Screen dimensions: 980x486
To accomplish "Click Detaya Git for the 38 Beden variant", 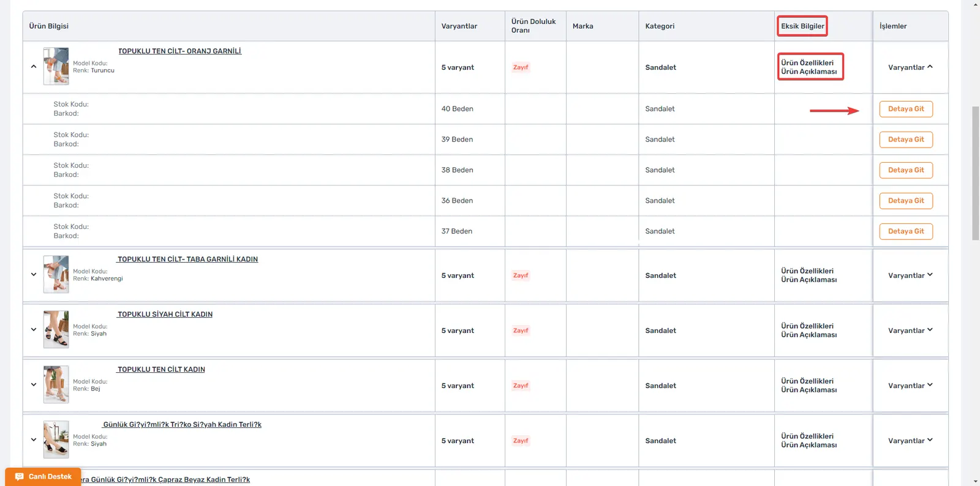I will (x=906, y=170).
